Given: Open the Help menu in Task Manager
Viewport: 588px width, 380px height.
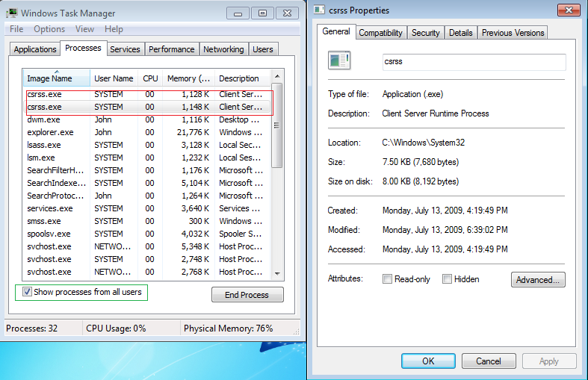Looking at the screenshot, I should [114, 29].
